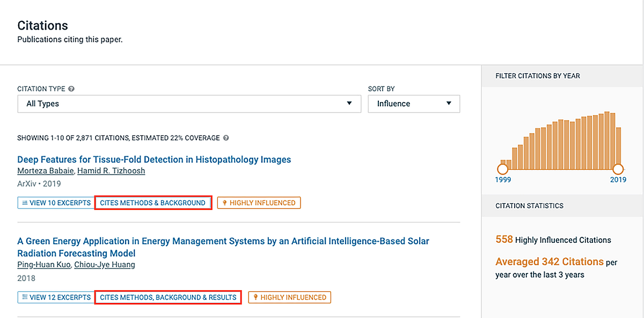Open Deep Features for Tissue-Fold Detection paper
This screenshot has width=644, height=318.
point(154,160)
